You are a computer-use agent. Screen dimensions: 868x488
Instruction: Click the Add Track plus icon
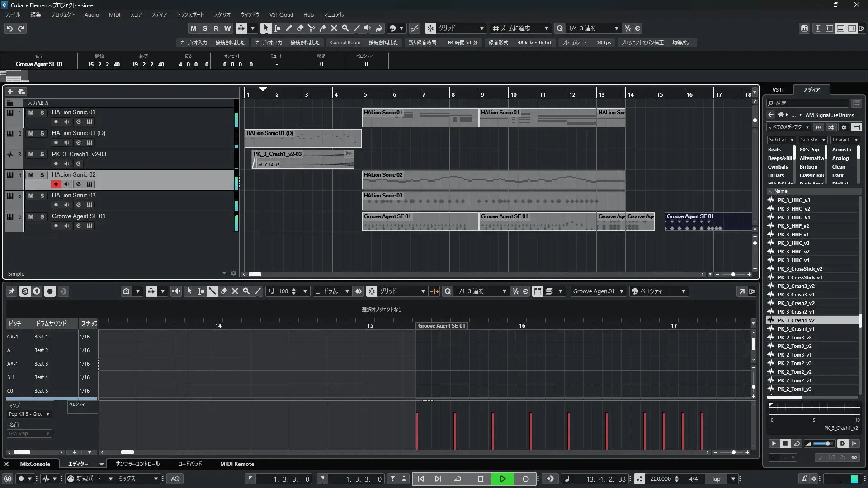10,91
